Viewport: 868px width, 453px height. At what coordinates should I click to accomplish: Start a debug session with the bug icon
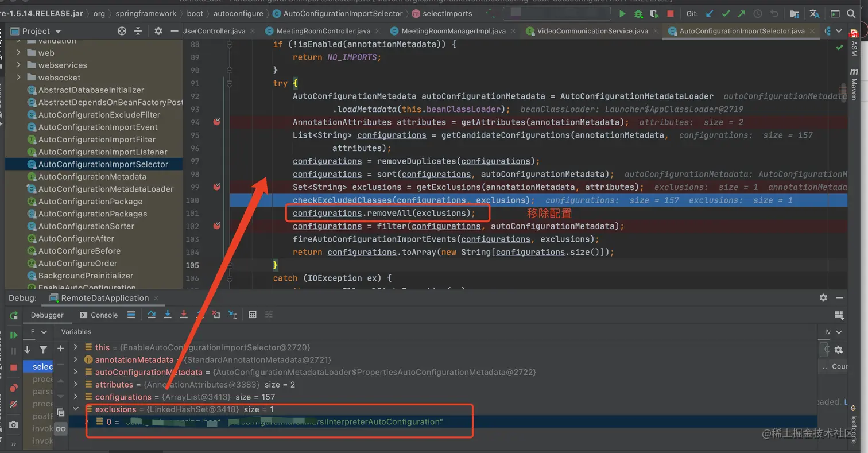[638, 14]
